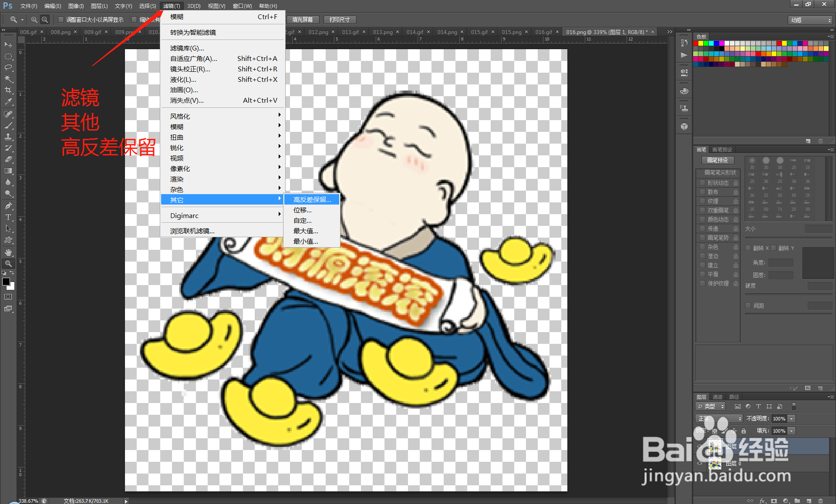Select the Hand tool
The image size is (836, 504).
coord(8,252)
